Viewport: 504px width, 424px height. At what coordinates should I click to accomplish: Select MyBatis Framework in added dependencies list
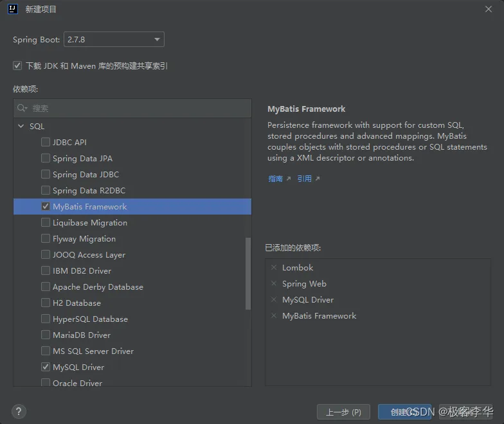click(319, 316)
